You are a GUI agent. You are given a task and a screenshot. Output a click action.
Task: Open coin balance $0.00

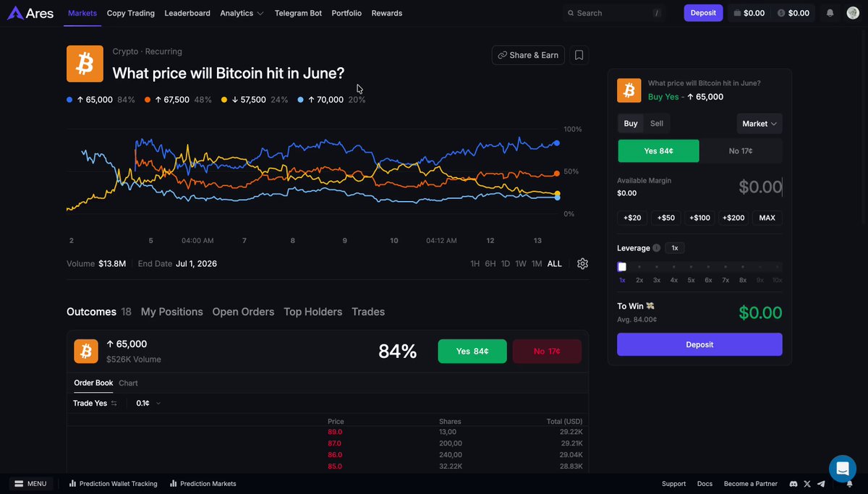793,13
